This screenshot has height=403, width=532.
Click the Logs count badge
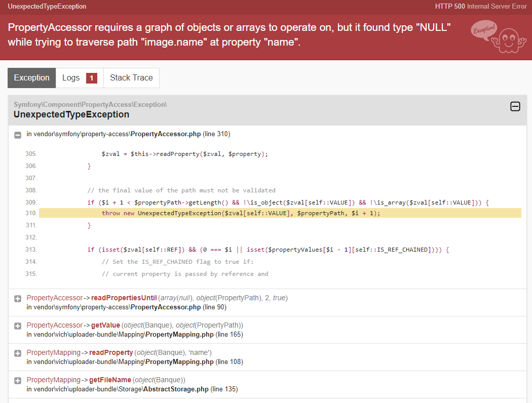pyautogui.click(x=91, y=78)
